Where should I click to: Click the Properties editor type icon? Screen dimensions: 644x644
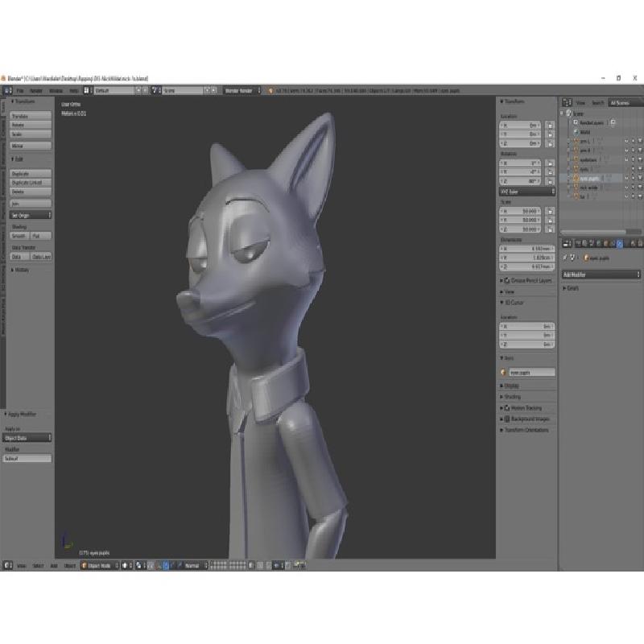tap(567, 244)
